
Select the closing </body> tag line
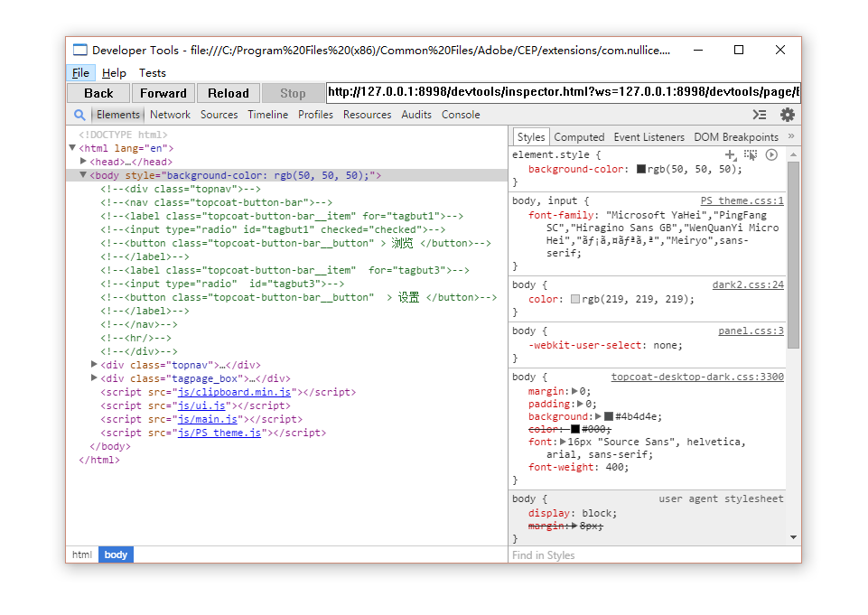tap(110, 446)
